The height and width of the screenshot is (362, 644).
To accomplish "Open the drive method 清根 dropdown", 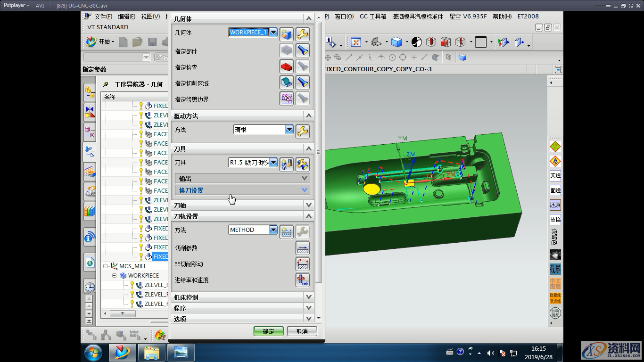I will click(289, 129).
